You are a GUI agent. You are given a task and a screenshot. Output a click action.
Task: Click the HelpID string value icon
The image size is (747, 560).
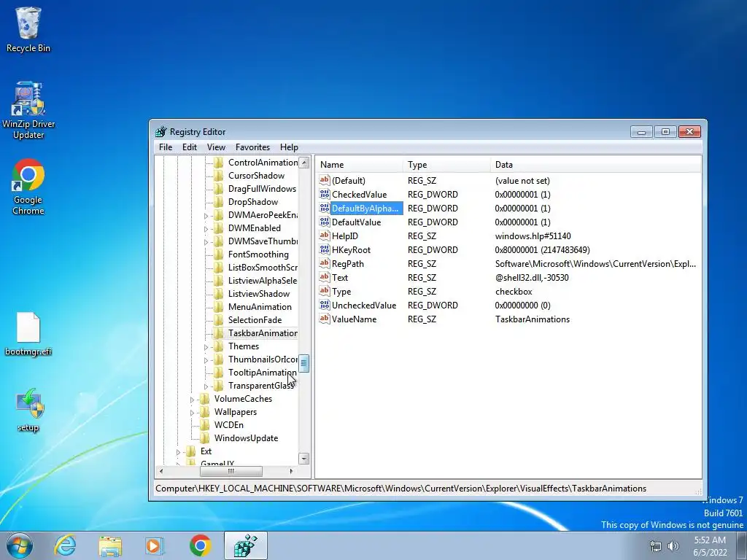pos(325,236)
